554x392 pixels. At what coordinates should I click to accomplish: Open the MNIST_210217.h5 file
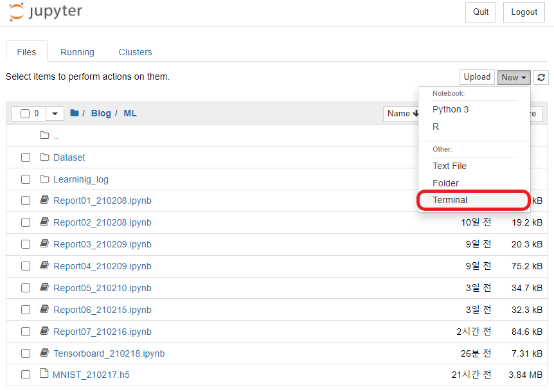[x=91, y=375]
